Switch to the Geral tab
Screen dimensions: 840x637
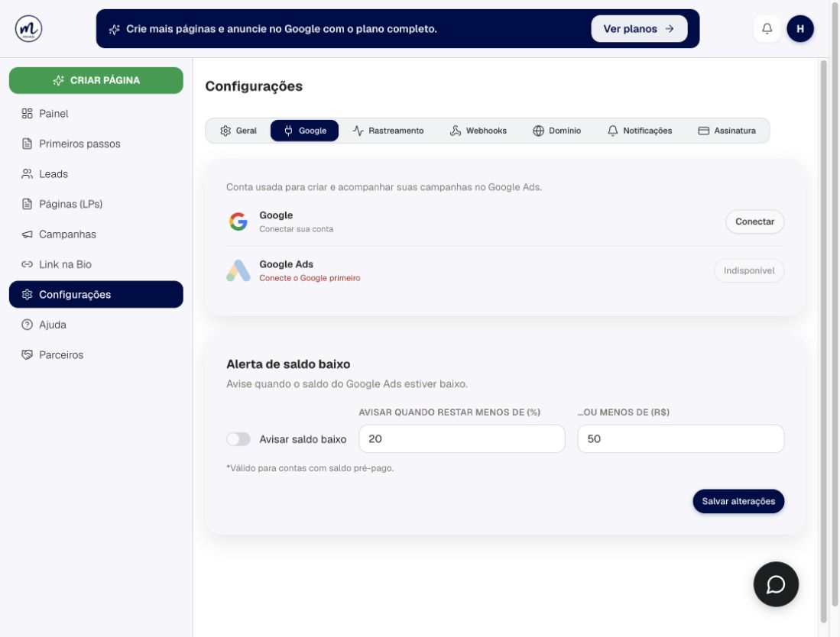point(238,131)
